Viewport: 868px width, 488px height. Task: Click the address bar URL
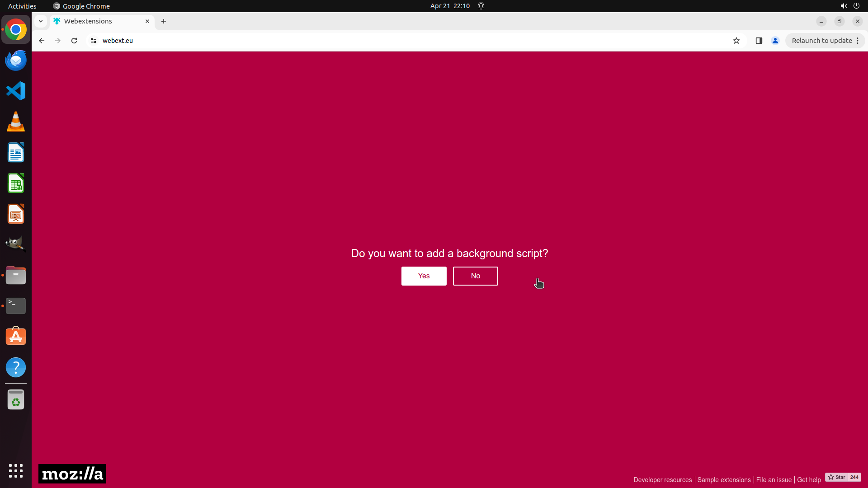[118, 41]
